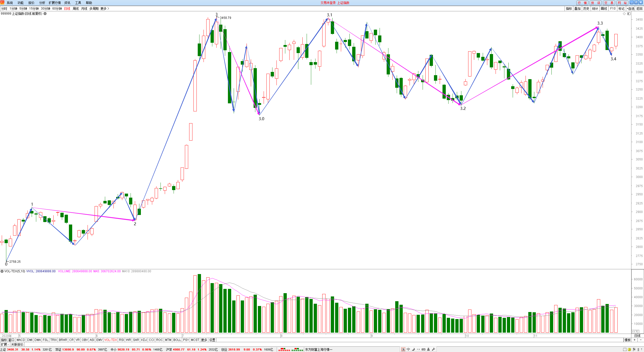644x352 pixels.
Task: Click the 五 input method icon
Action: click(403, 349)
